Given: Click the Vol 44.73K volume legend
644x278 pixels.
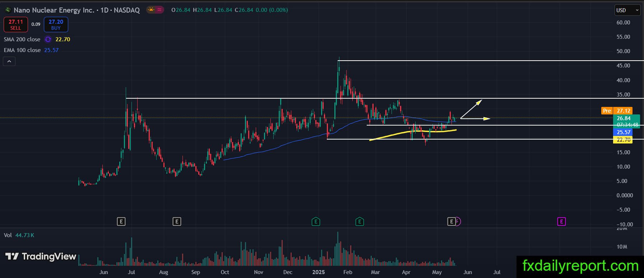Looking at the screenshot, I should (19, 235).
